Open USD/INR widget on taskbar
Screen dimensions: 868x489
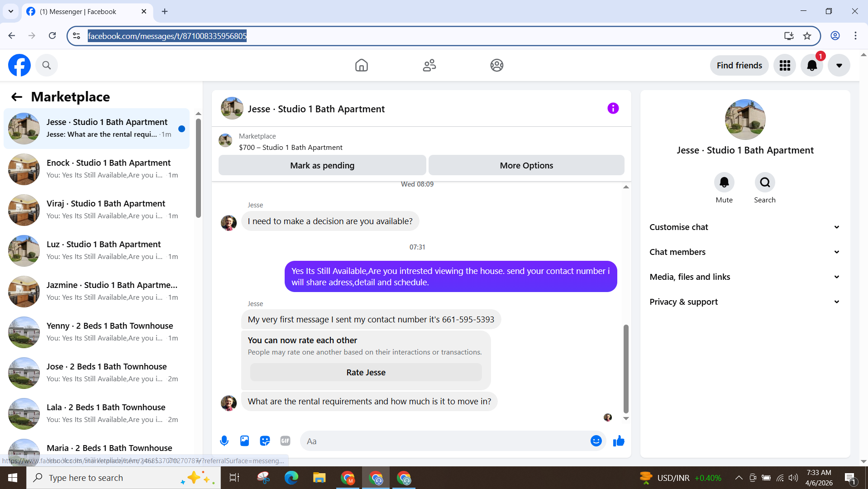(x=681, y=478)
